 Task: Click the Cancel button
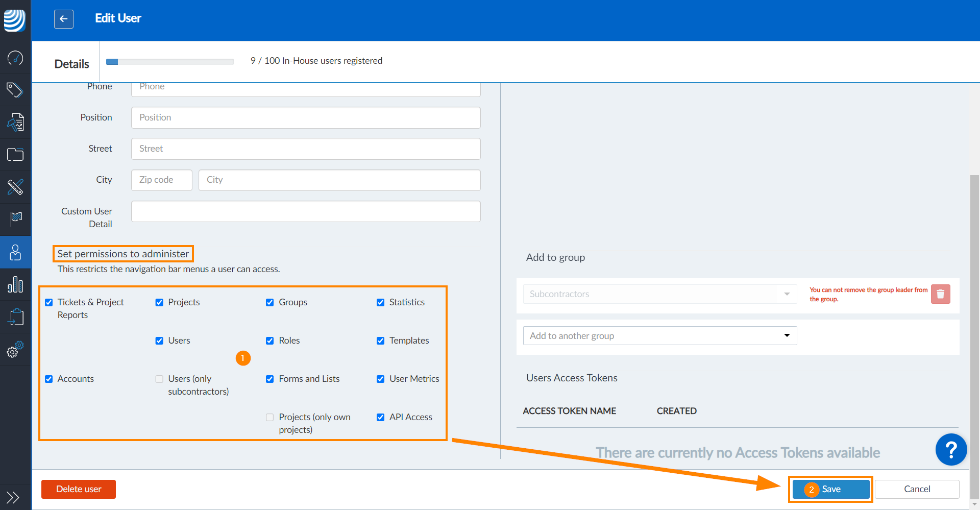917,489
